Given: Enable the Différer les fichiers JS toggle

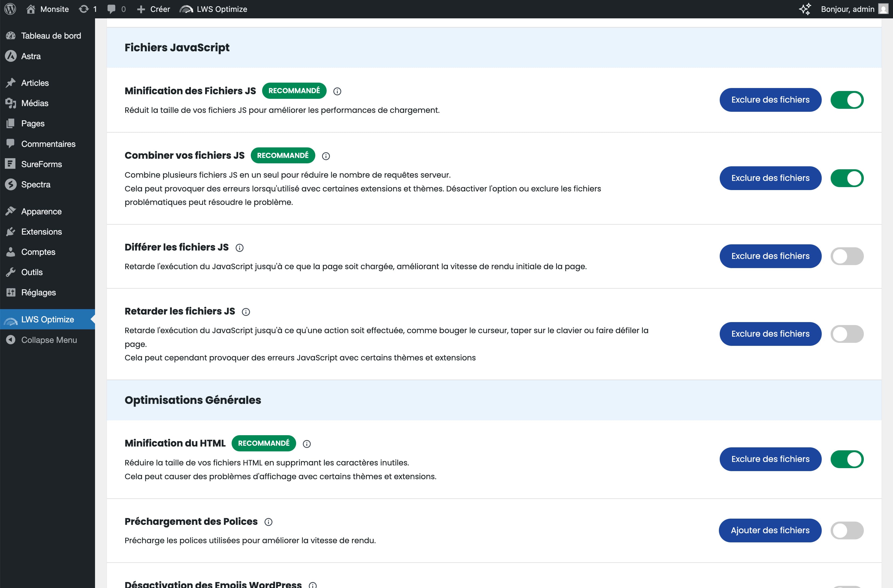Looking at the screenshot, I should [x=847, y=256].
